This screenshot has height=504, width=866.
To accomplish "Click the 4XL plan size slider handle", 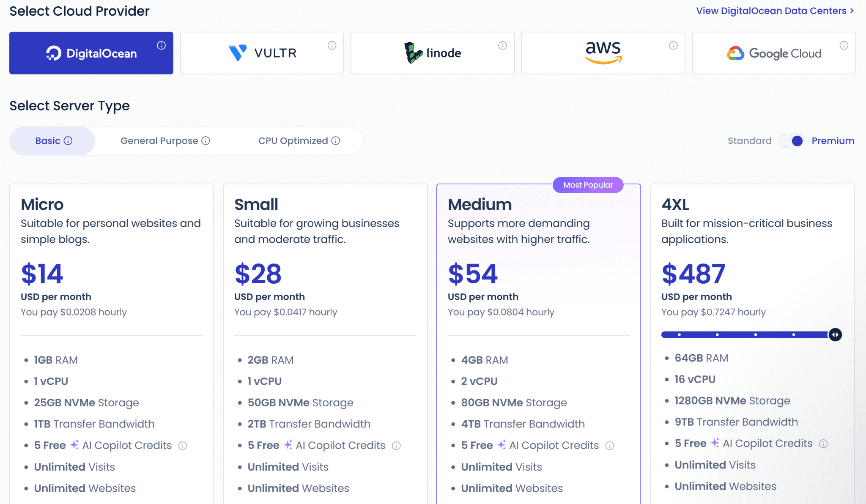I will click(x=835, y=335).
